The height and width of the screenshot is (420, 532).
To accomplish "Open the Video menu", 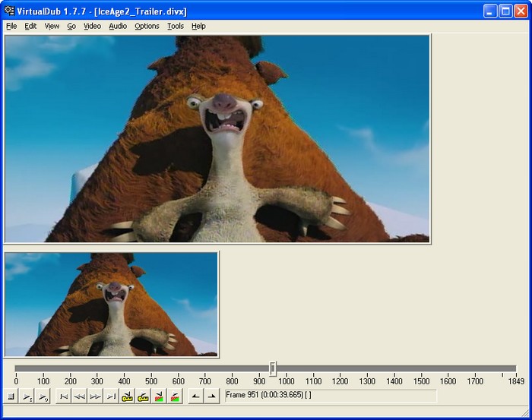I will tap(92, 26).
